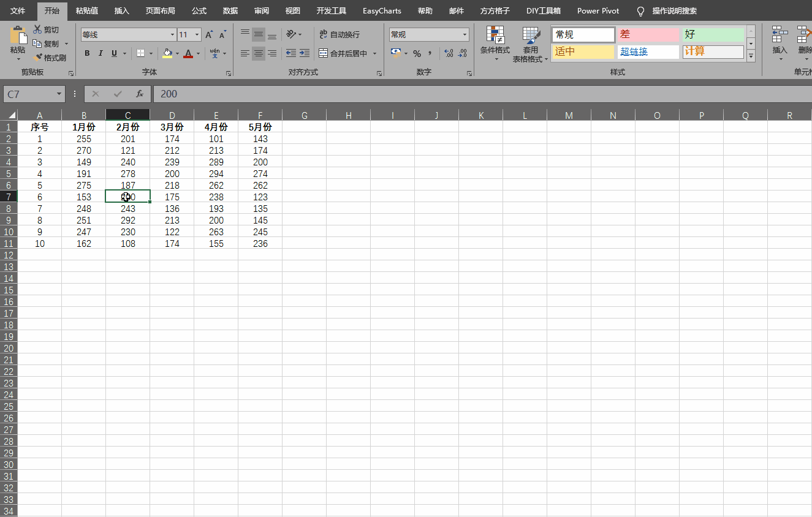
Task: Switch to the 插入 (Insert) tab
Action: [122, 11]
